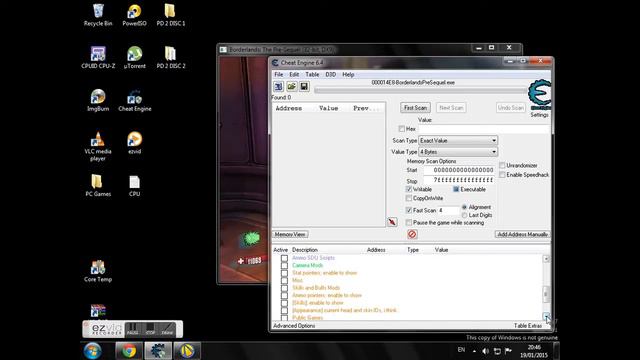This screenshot has height=360, width=640.
Task: Enable the Speedhack checkbox
Action: (x=502, y=175)
